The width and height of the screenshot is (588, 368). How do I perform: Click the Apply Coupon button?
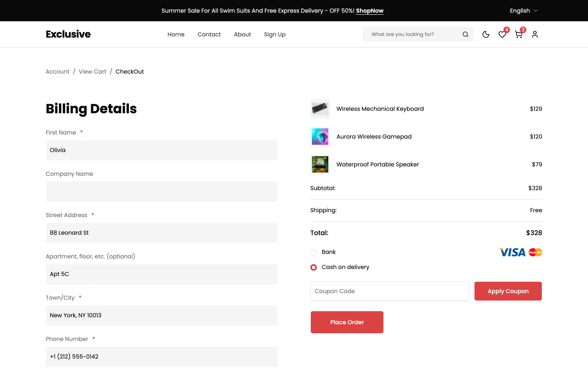(x=508, y=291)
